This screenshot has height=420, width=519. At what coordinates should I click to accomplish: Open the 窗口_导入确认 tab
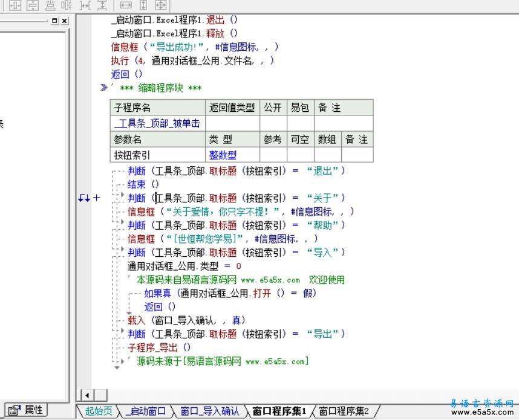pyautogui.click(x=209, y=411)
